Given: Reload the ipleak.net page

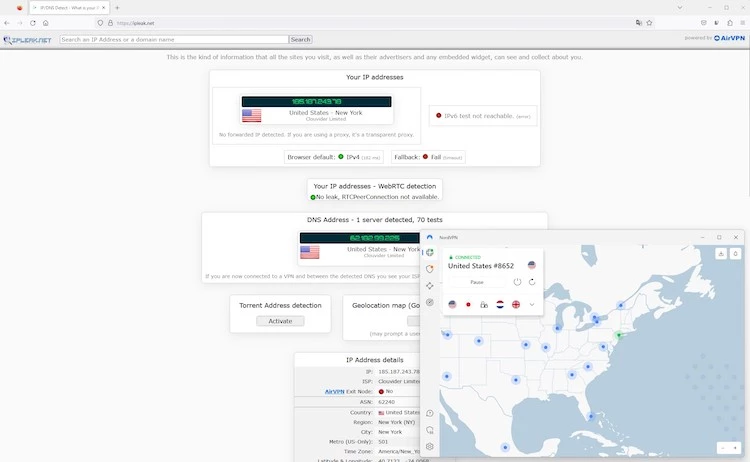Looking at the screenshot, I should [33, 23].
